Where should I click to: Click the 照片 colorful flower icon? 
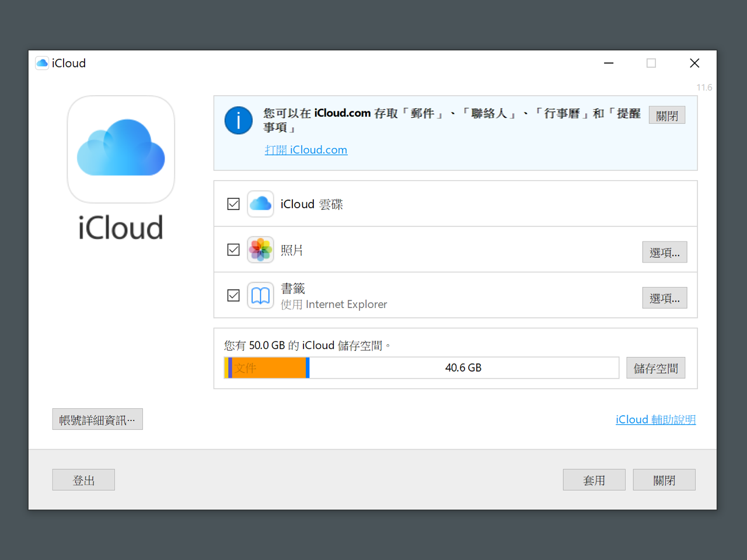[x=260, y=250]
